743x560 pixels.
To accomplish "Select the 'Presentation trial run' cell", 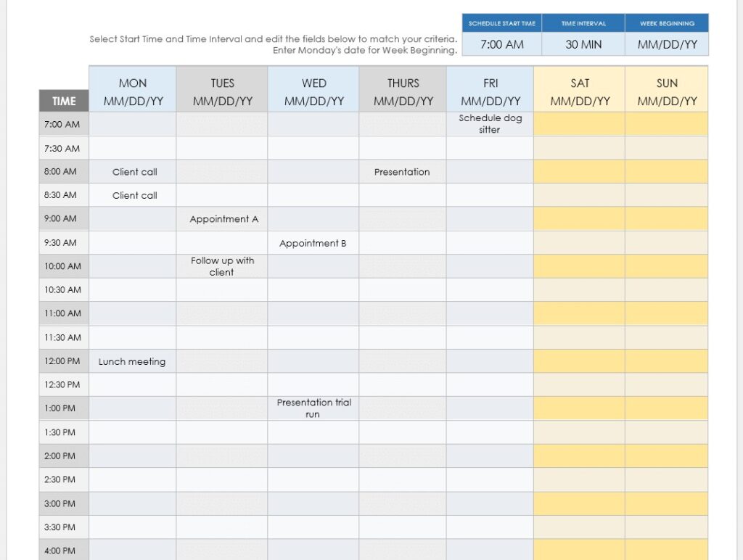I will (x=313, y=408).
